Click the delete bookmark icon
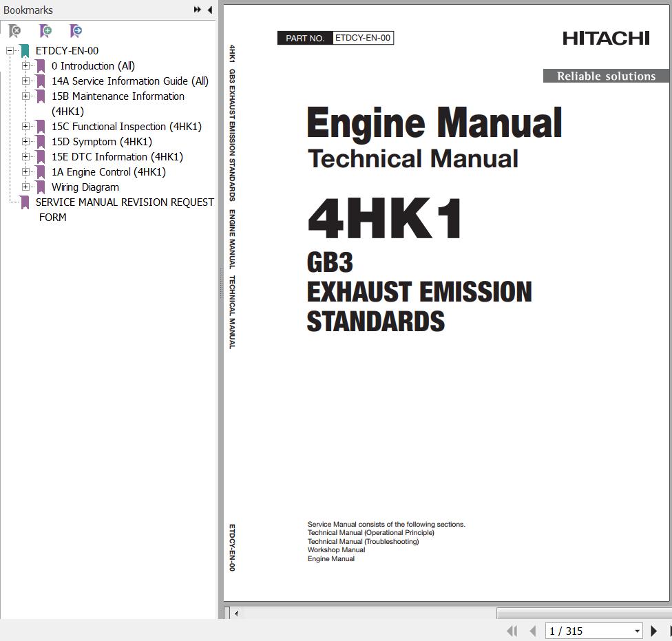The width and height of the screenshot is (672, 641). tap(14, 31)
